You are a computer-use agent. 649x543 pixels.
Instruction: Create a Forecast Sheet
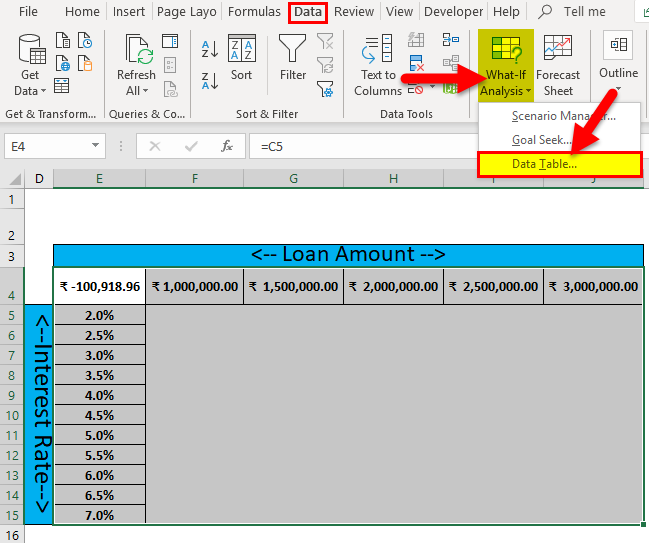pyautogui.click(x=558, y=65)
